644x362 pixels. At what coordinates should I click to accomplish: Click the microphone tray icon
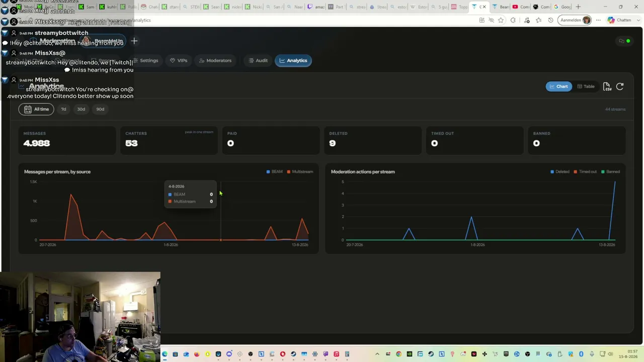point(592,354)
